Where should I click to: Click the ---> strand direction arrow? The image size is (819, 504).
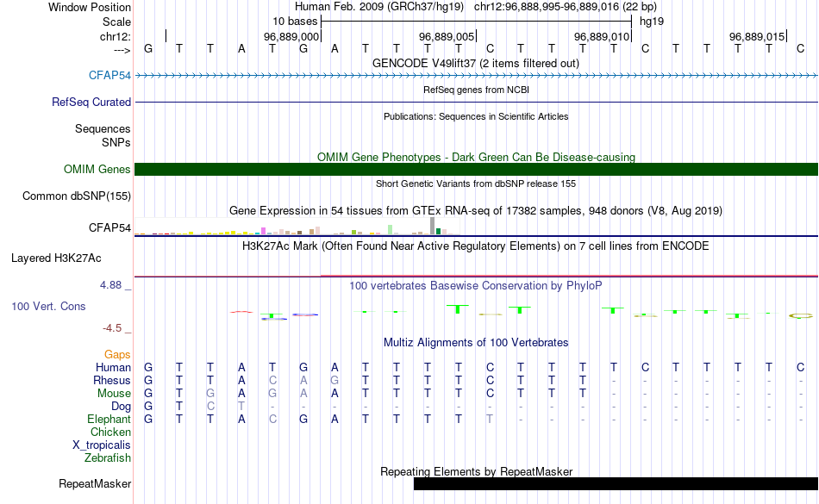point(122,50)
